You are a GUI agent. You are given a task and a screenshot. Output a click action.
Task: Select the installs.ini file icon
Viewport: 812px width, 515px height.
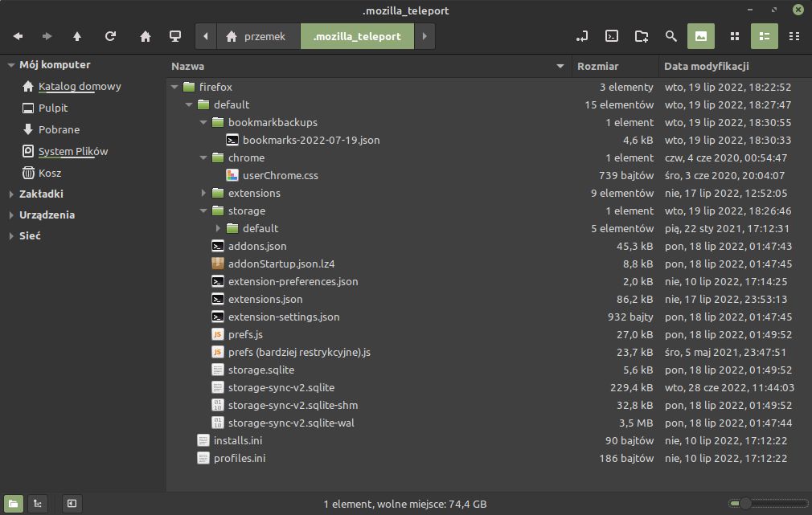203,440
